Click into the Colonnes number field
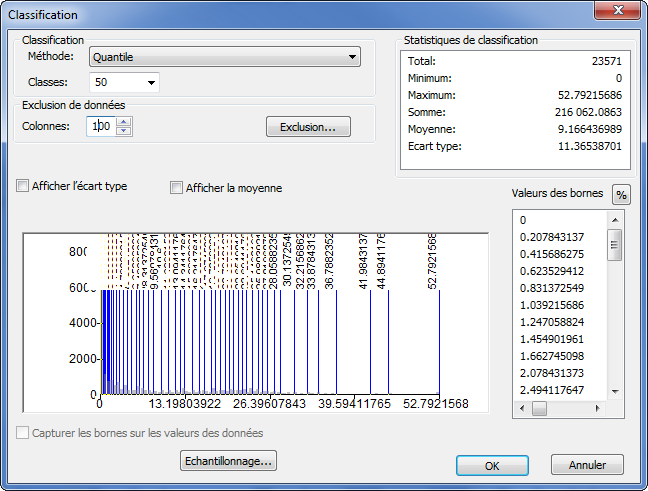648x491 pixels. point(101,127)
